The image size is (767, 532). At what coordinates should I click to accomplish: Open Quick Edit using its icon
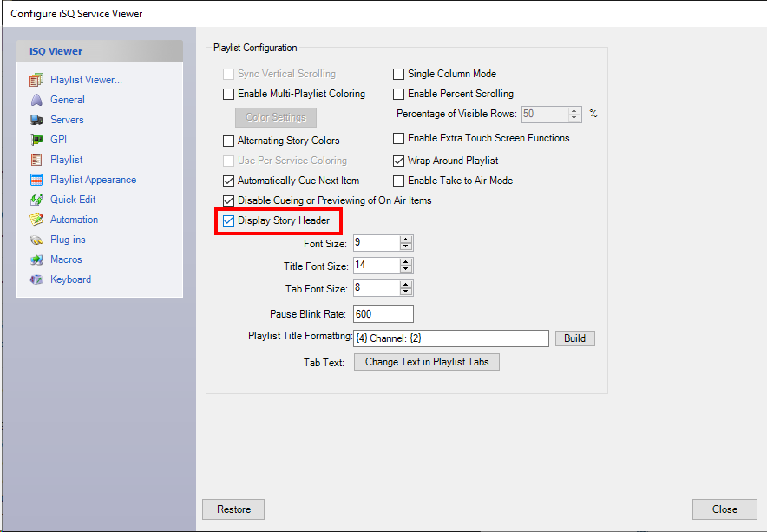[x=36, y=200]
